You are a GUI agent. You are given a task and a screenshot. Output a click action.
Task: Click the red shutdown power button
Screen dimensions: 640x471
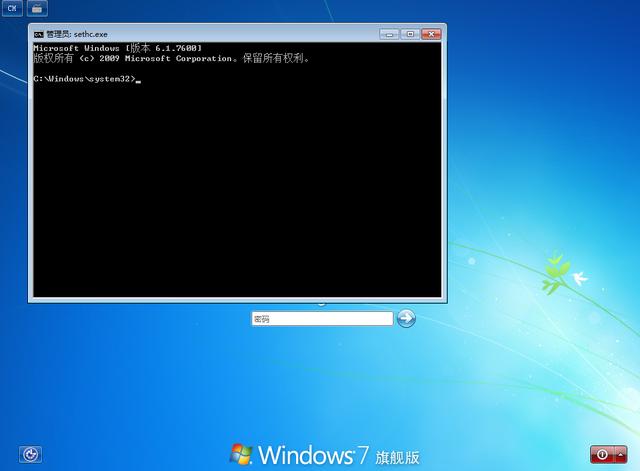(602, 454)
